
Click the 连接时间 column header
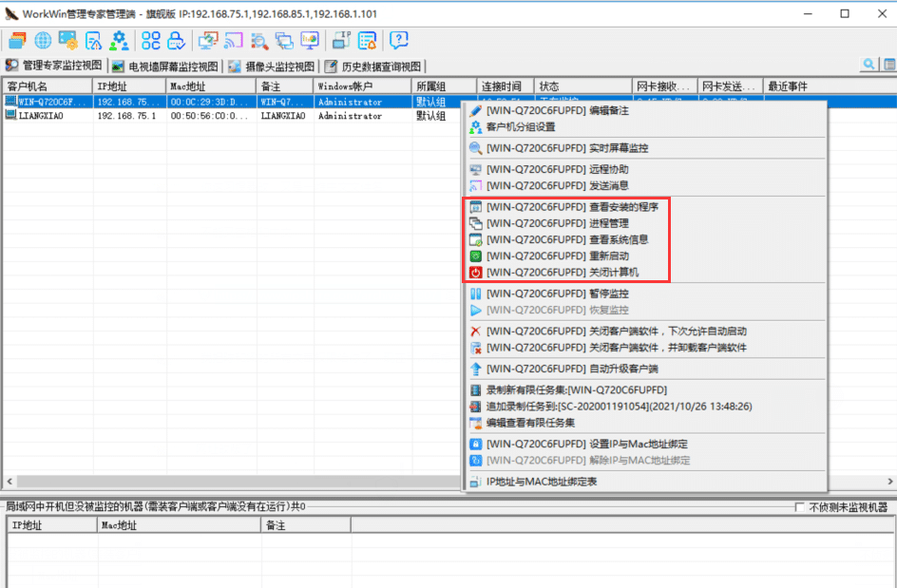point(506,86)
